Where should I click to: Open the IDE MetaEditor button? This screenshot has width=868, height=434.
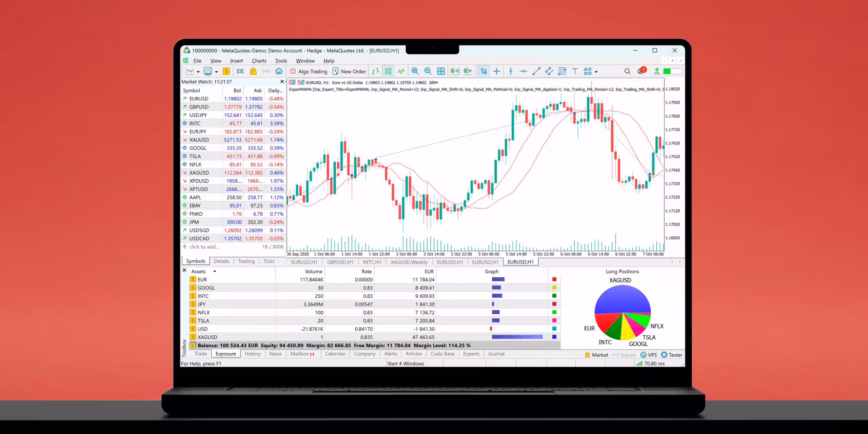point(240,71)
